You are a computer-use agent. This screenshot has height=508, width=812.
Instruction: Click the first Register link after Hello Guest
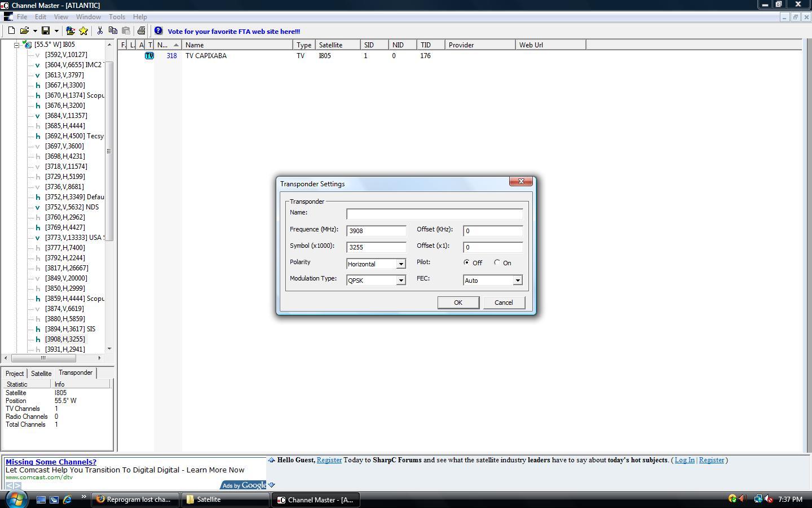329,460
